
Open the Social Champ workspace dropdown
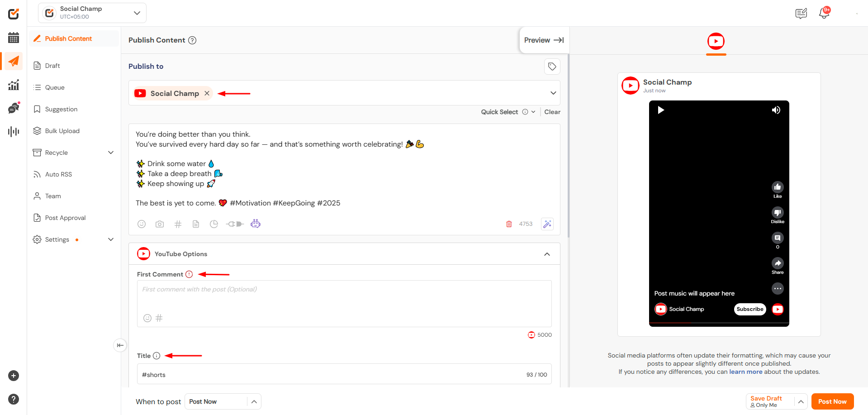tap(92, 13)
